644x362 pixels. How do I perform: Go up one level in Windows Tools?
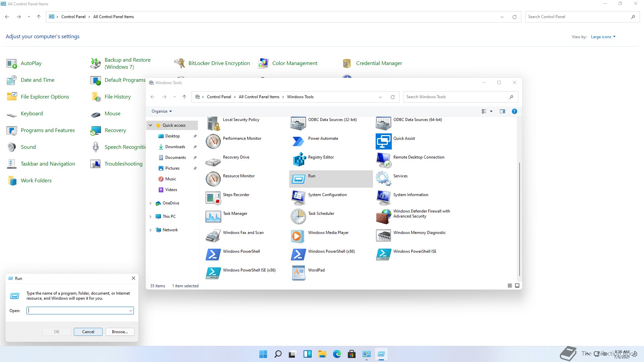[184, 97]
